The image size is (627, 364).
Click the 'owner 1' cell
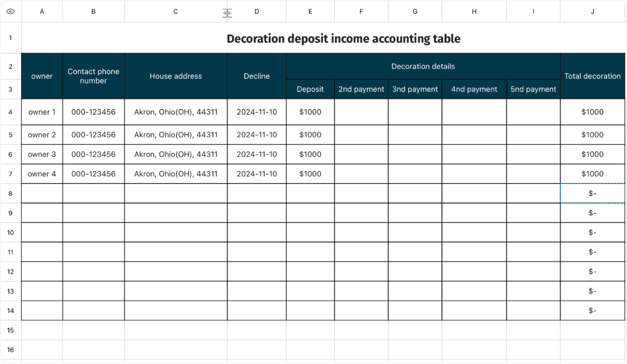42,112
